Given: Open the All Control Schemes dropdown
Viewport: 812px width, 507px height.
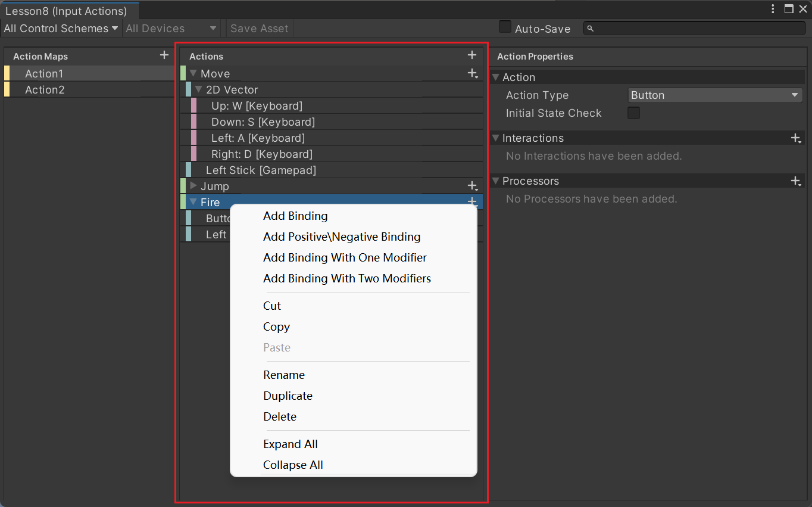Looking at the screenshot, I should tap(60, 27).
